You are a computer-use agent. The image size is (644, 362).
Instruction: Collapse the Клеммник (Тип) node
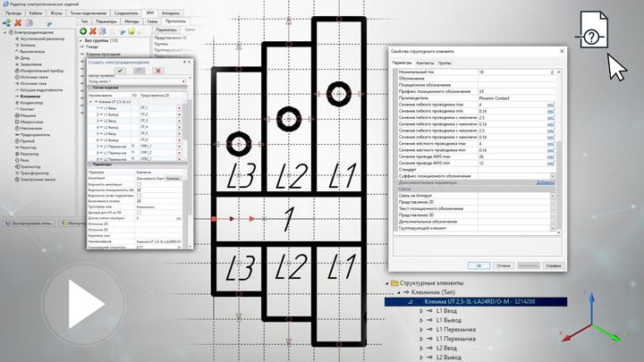coord(398,292)
